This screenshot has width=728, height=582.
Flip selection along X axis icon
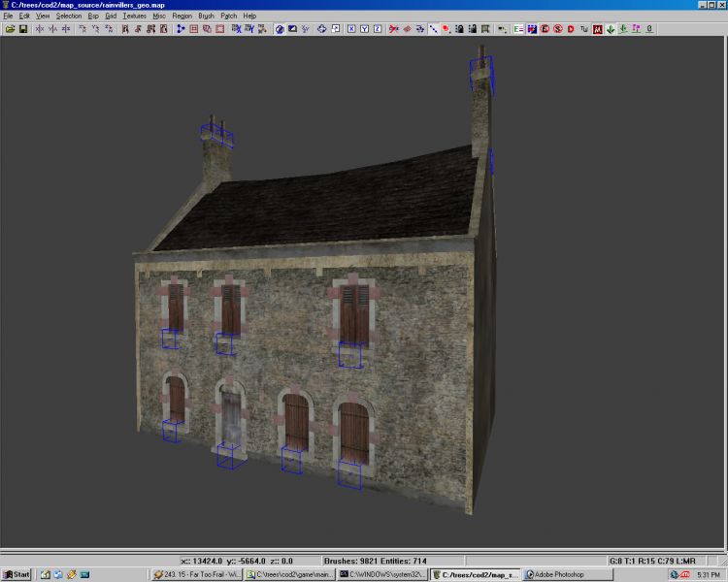point(40,29)
